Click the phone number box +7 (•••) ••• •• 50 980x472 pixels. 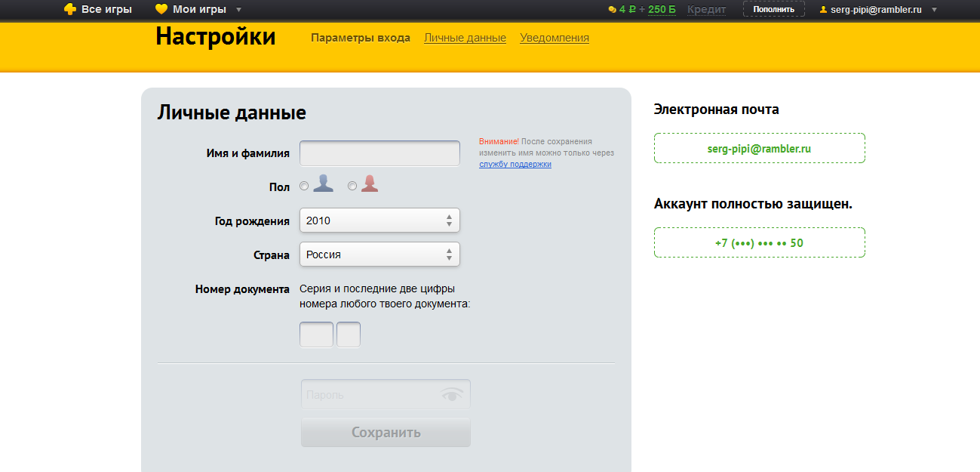(759, 242)
